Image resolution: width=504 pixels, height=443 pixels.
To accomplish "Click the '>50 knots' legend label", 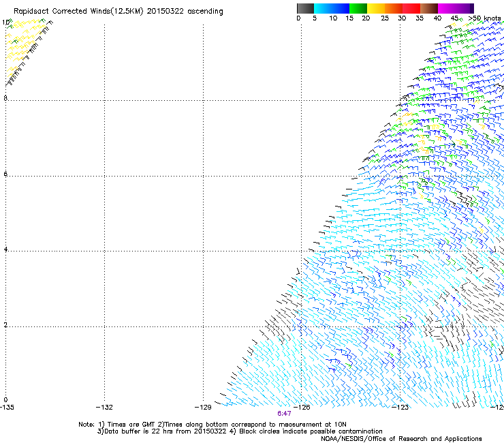I will pos(484,18).
